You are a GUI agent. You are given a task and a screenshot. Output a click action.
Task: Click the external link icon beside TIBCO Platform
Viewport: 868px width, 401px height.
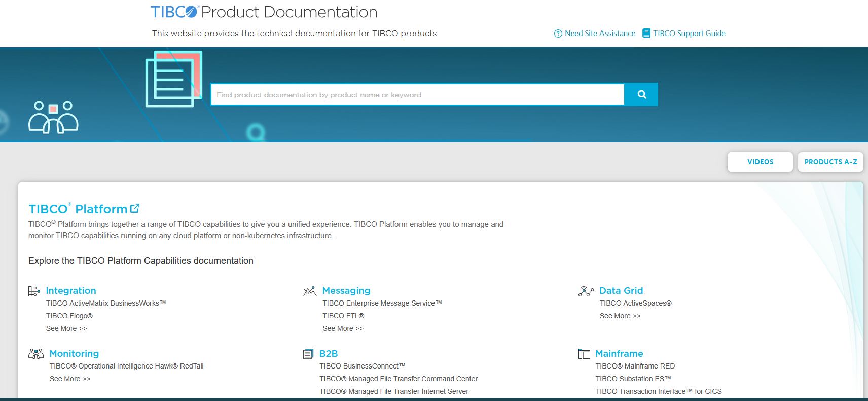[x=135, y=208]
